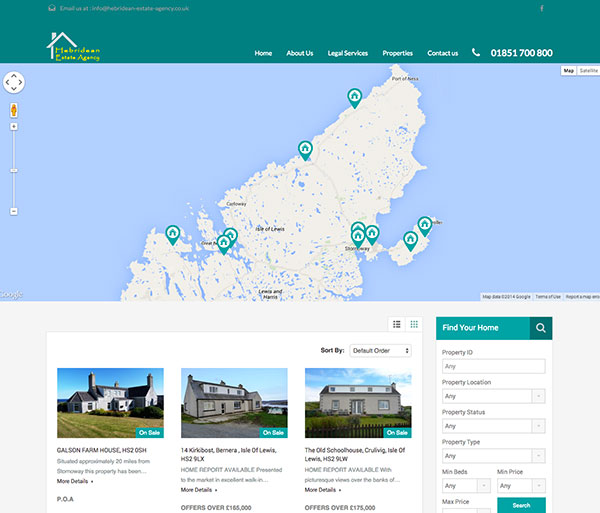Viewport: 600px width, 513px height.
Task: Select the Street View pegman
Action: coord(14,110)
